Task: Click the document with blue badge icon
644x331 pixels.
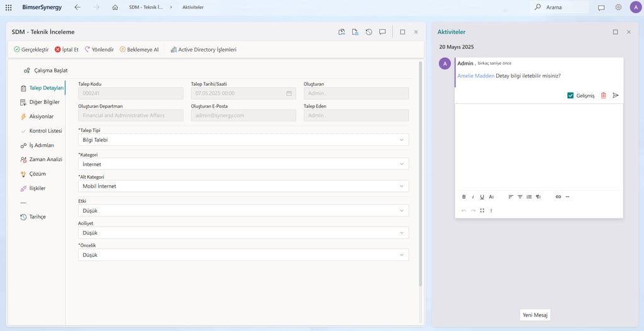Action: tap(355, 31)
